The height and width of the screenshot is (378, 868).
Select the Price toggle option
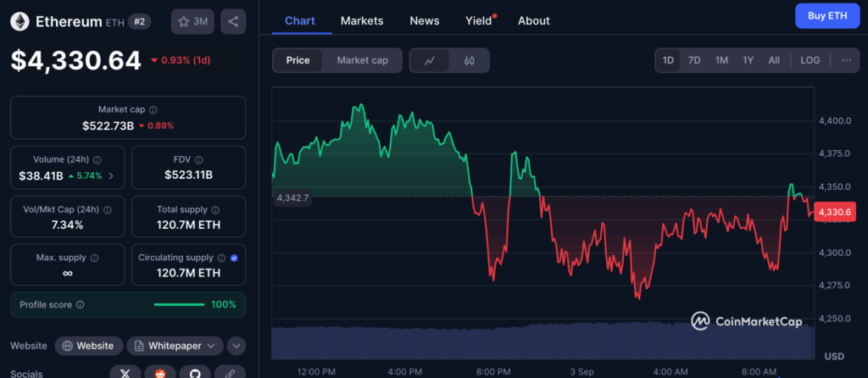click(x=298, y=60)
